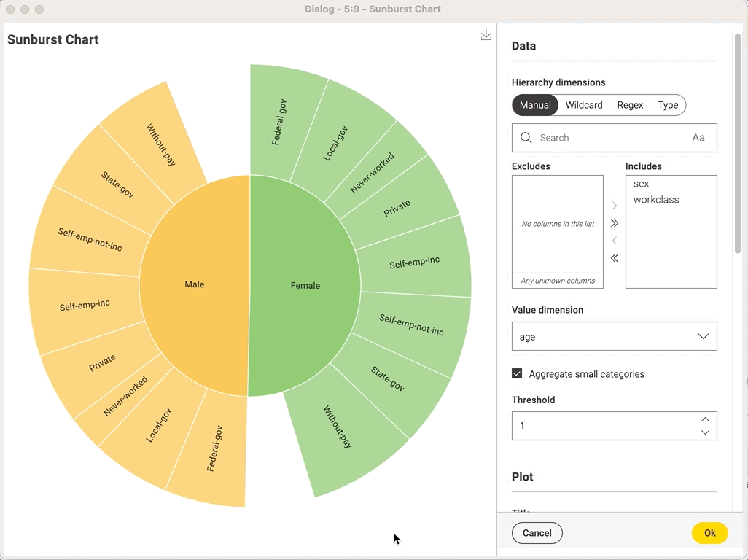Focus the column Search field
748x560 pixels.
(615, 138)
